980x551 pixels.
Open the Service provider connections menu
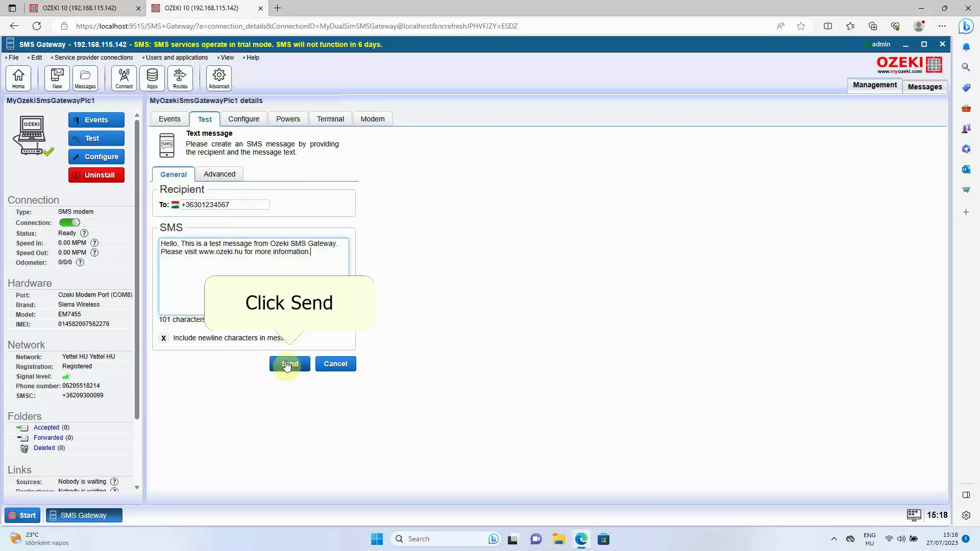pyautogui.click(x=93, y=57)
